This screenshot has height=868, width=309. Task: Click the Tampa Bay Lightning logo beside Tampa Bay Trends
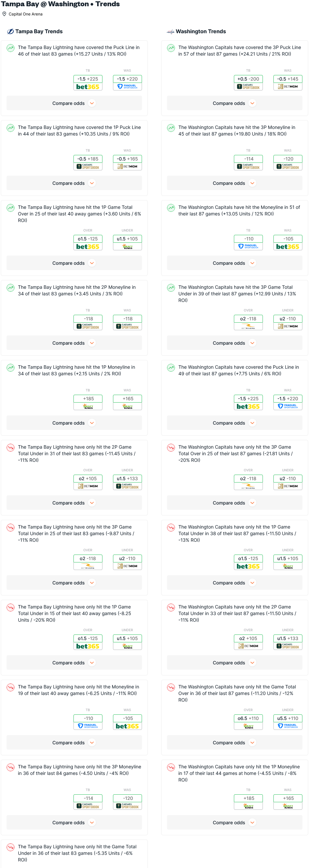[11, 32]
